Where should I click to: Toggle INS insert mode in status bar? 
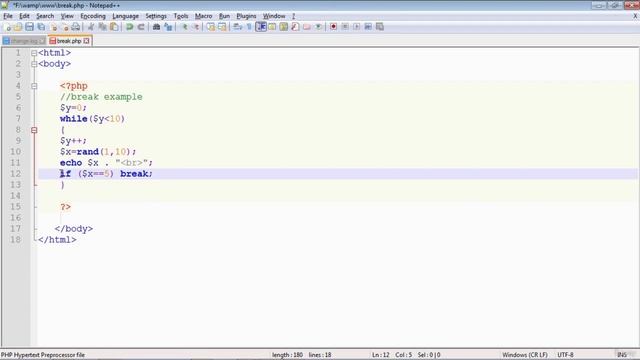622,355
